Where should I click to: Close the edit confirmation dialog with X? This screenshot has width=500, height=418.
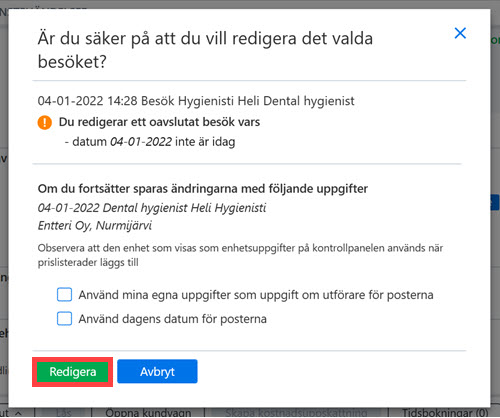460,33
